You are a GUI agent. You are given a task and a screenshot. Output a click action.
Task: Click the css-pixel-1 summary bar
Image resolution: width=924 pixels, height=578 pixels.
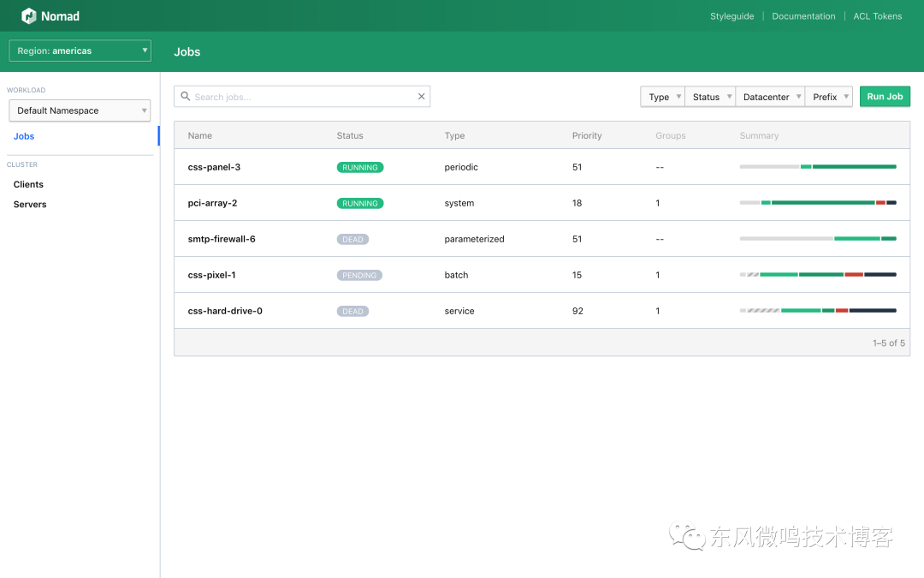(x=818, y=275)
